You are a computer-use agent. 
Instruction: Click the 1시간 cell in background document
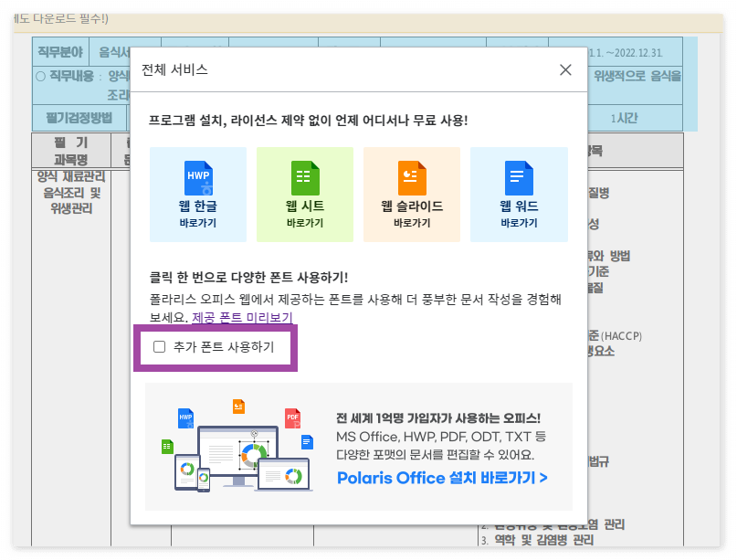624,118
